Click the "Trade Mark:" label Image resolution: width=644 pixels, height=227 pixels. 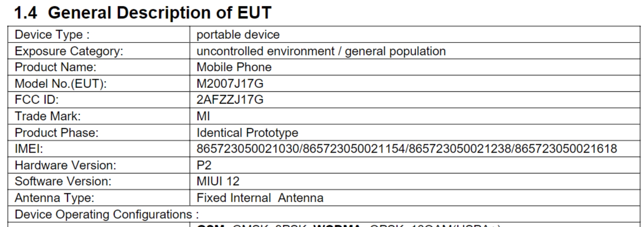(x=47, y=116)
